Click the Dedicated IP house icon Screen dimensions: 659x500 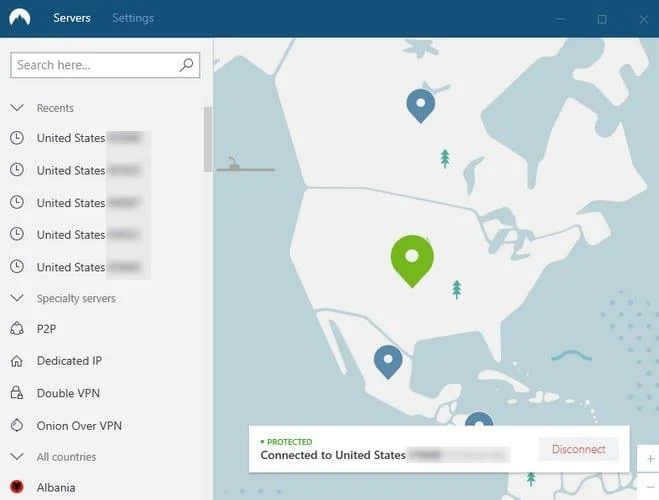(17, 361)
